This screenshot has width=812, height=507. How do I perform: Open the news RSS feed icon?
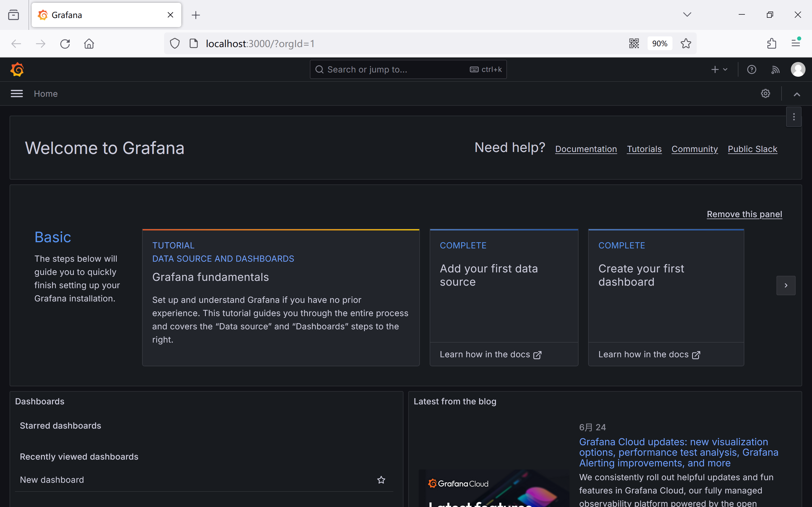pos(775,69)
